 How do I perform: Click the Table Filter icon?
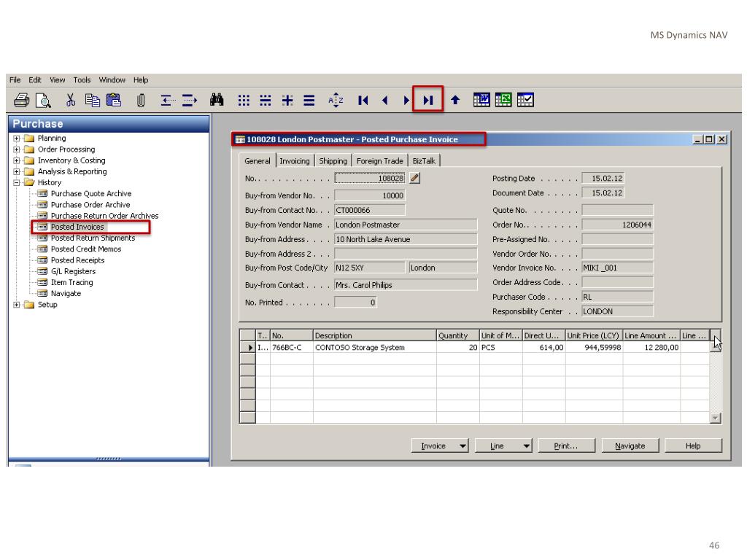[x=266, y=100]
